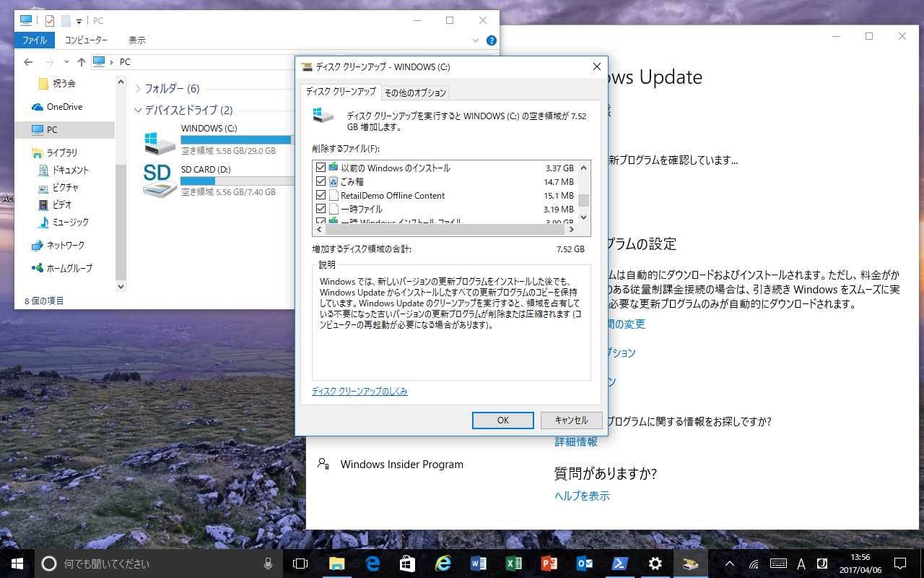Select the SD CARD (D:) drive icon

[160, 181]
